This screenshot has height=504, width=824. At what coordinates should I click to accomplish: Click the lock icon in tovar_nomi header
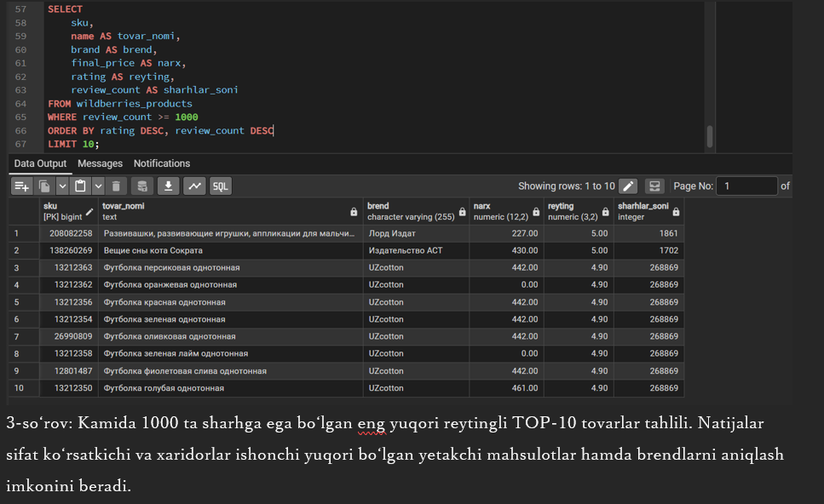click(354, 212)
